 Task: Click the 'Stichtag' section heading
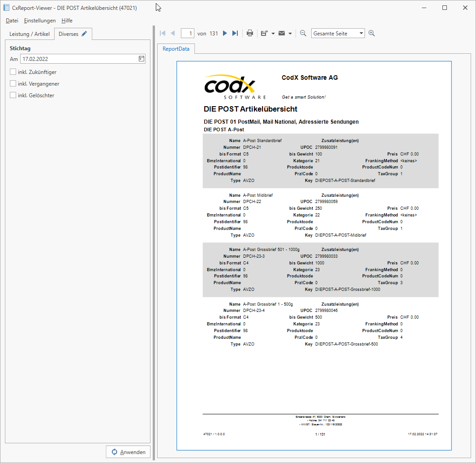[x=20, y=48]
